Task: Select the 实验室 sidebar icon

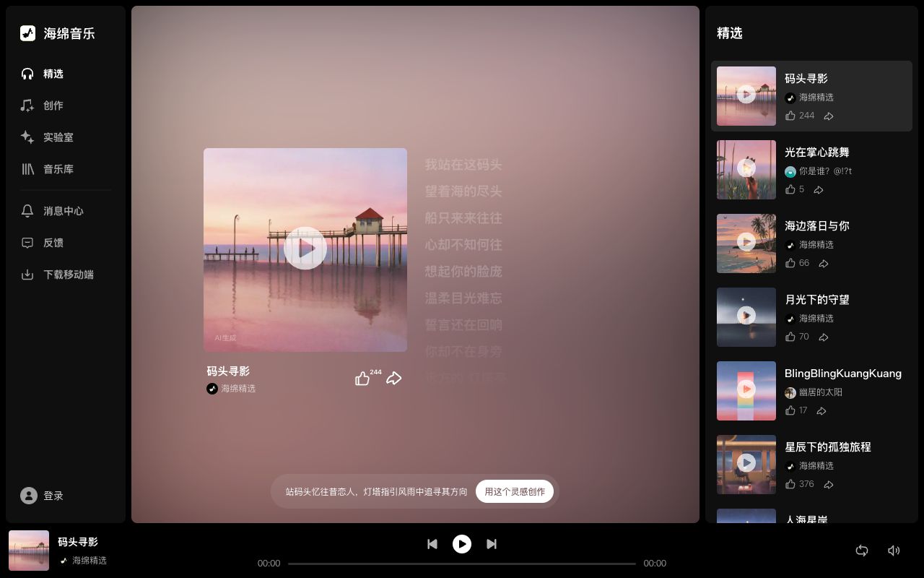Action: 27,137
